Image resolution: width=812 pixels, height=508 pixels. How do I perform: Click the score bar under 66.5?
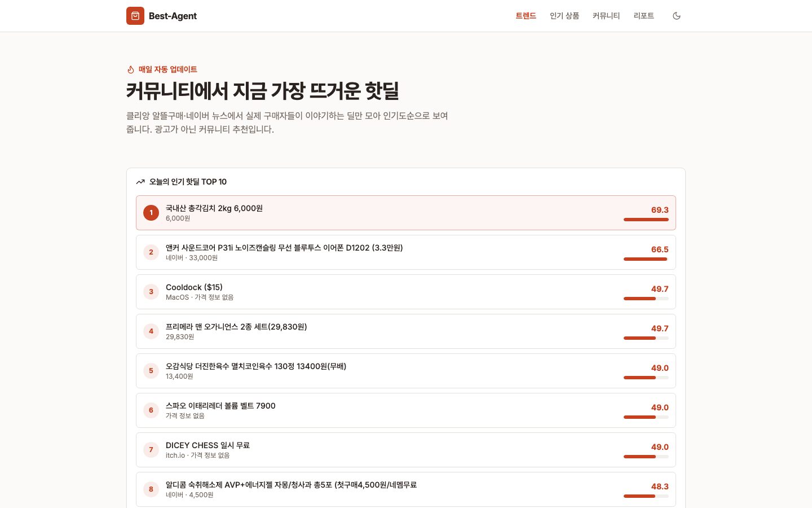(x=646, y=259)
